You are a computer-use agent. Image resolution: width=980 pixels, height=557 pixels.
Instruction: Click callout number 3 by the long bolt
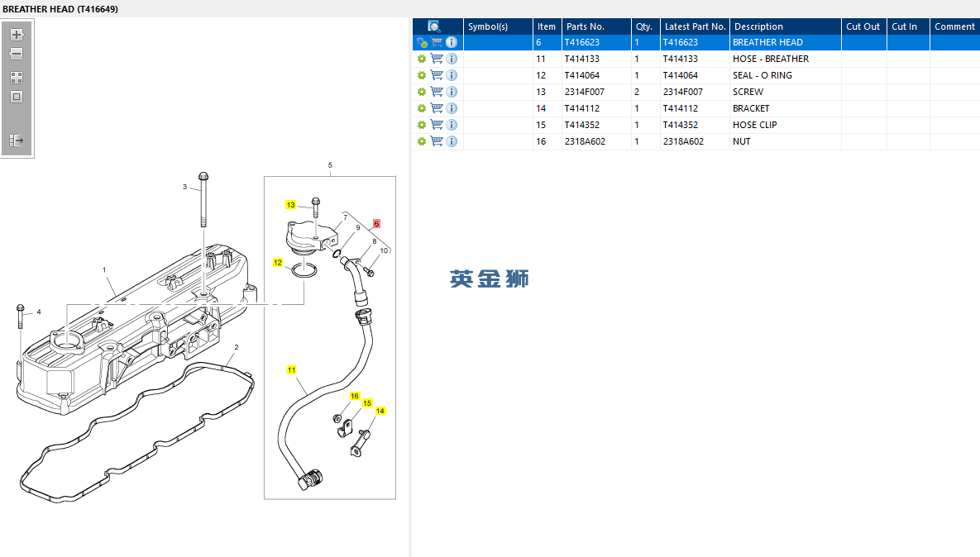click(x=184, y=187)
